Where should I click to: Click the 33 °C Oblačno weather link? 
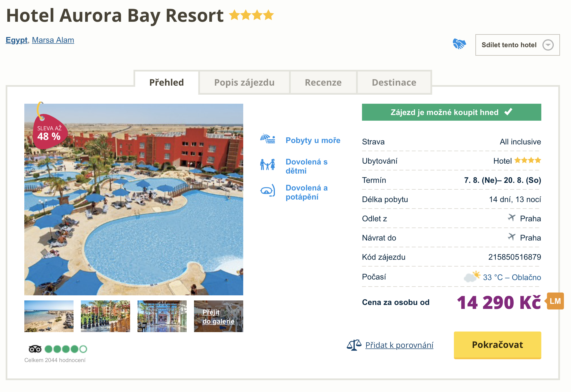[512, 277]
